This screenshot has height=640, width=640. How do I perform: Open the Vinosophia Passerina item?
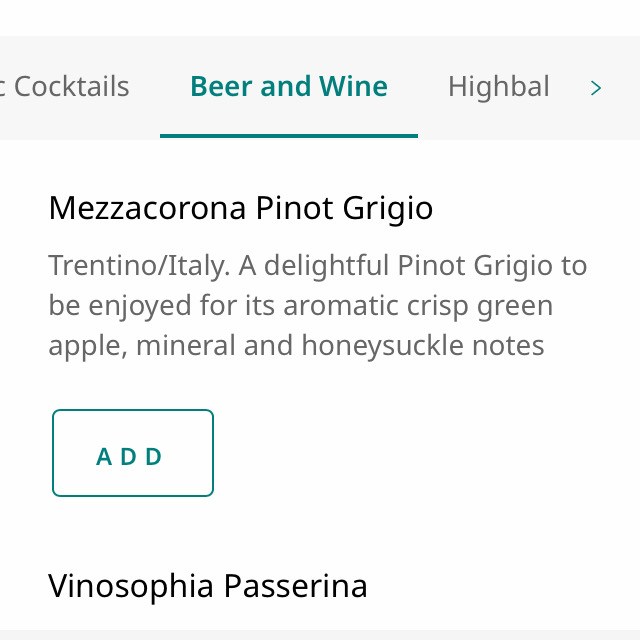coord(207,585)
